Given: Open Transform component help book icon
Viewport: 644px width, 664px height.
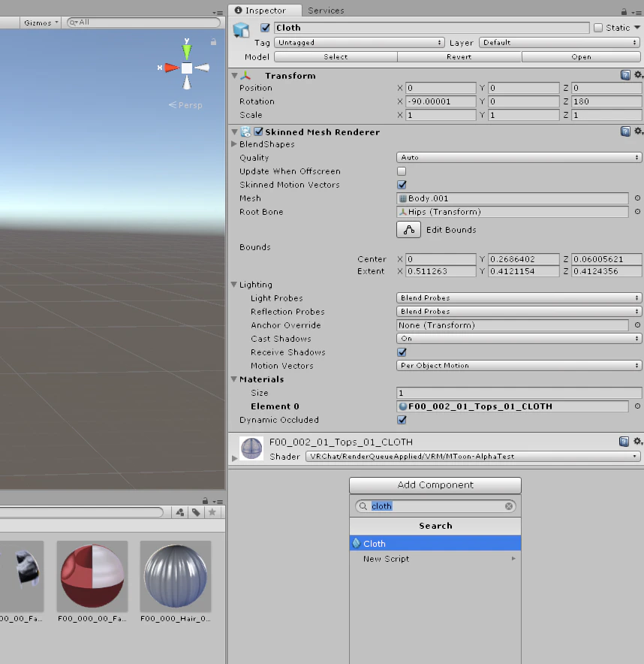Looking at the screenshot, I should tap(625, 75).
